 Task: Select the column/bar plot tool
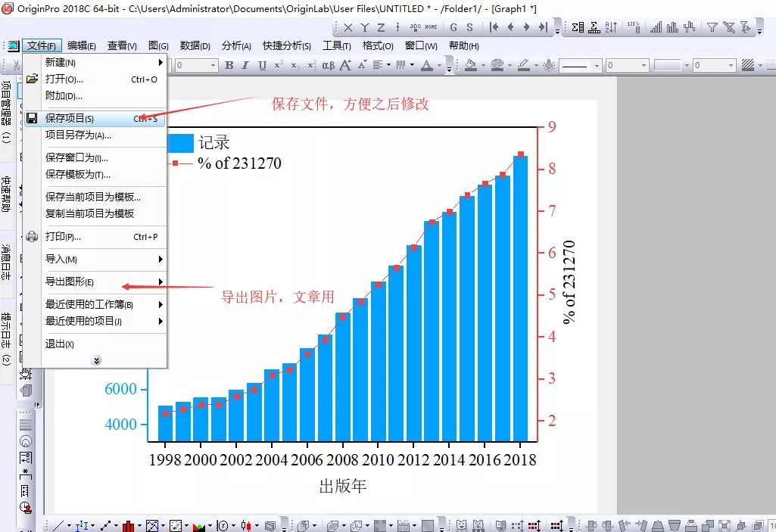tap(129, 525)
